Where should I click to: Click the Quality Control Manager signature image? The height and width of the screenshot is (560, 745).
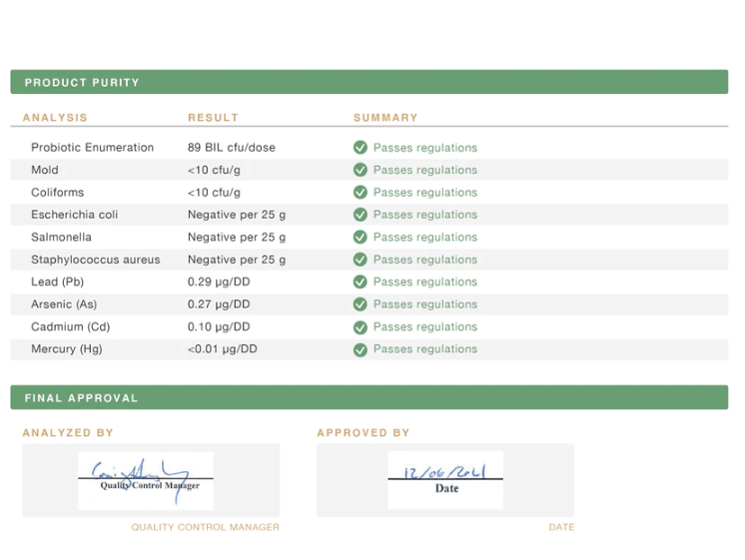146,480
